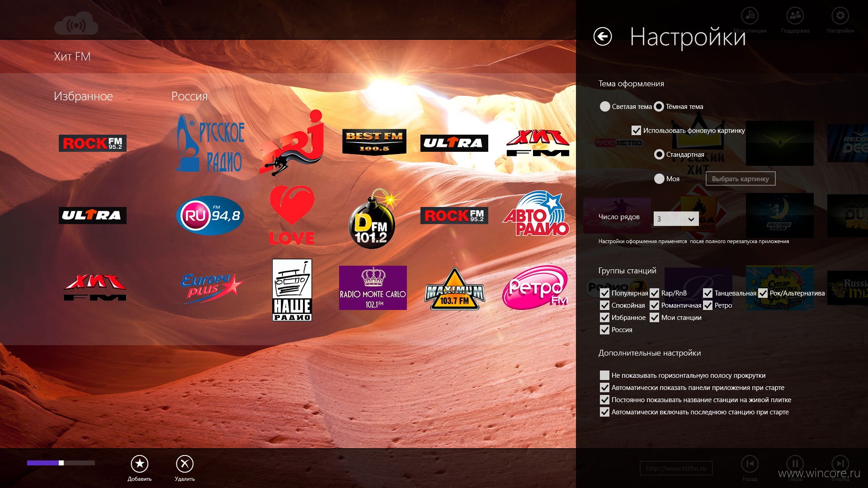868x488 pixels.
Task: Play the Ultra station in Россия group
Action: click(x=454, y=143)
